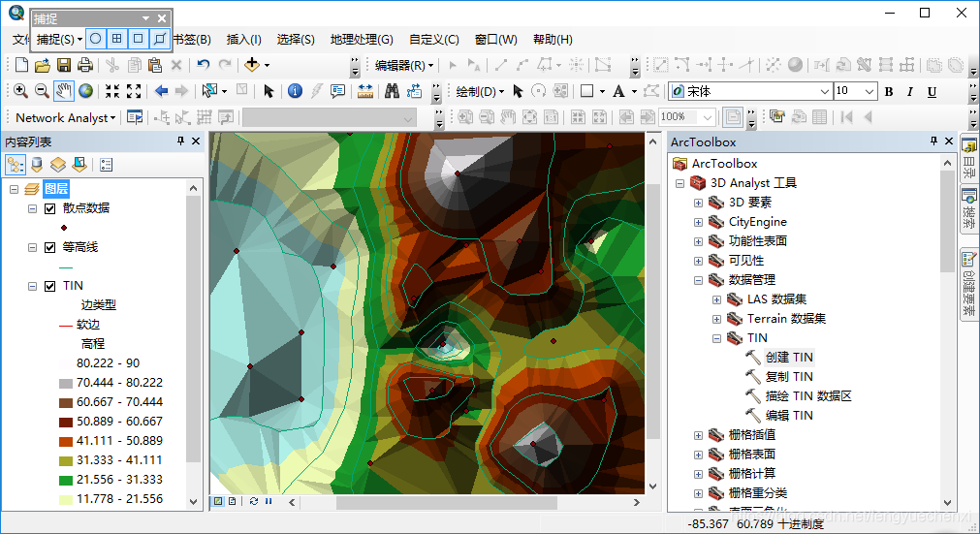Open the font size 10 dropdown
Image resolution: width=980 pixels, height=534 pixels.
pos(869,92)
